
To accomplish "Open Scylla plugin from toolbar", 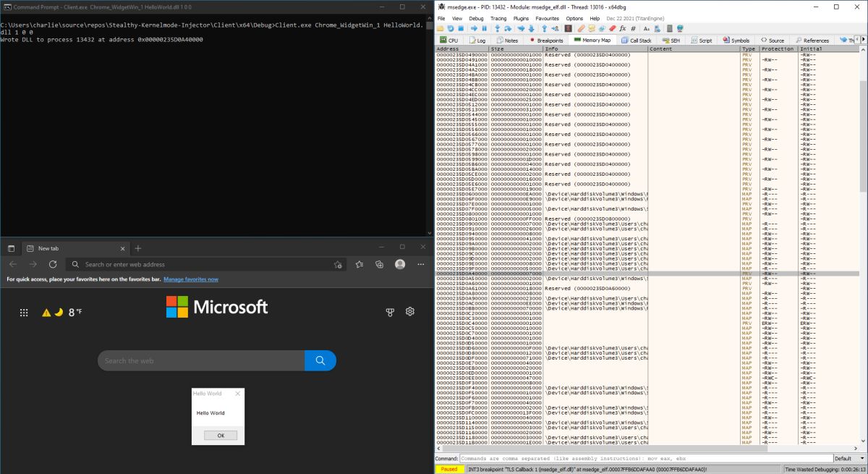I will (x=568, y=28).
